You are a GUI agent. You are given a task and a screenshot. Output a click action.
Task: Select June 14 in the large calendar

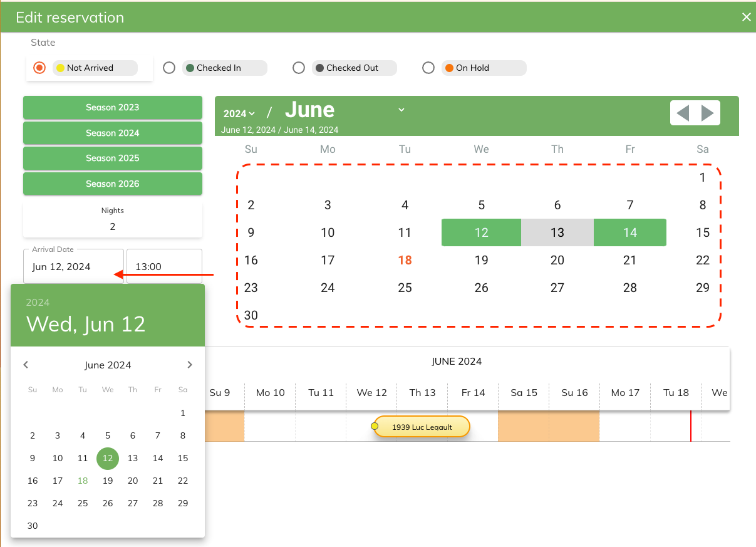[x=630, y=232]
